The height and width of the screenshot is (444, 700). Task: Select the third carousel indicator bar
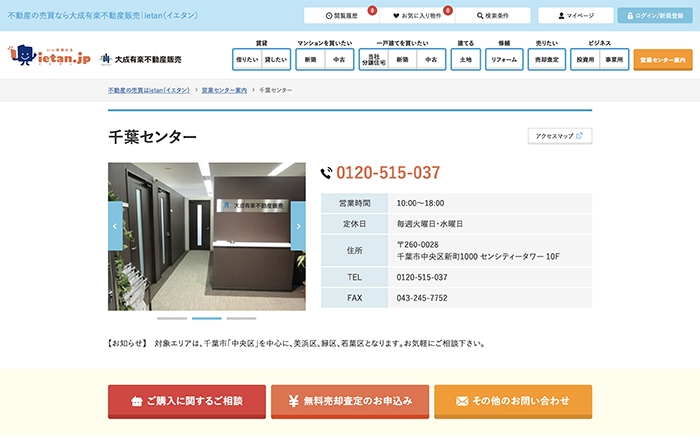(242, 318)
